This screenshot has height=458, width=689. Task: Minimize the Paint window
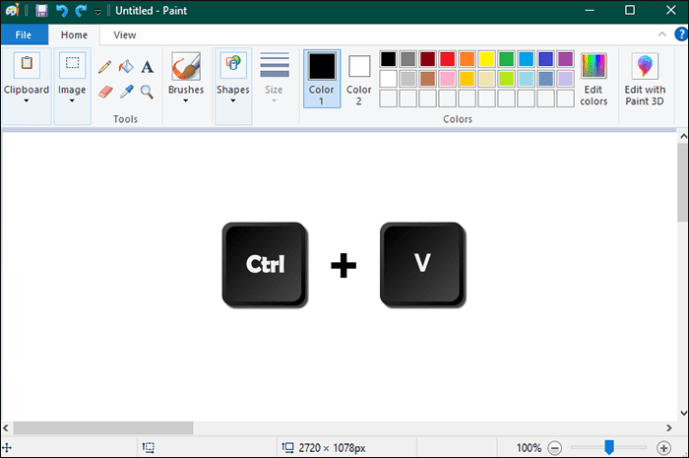pos(589,10)
